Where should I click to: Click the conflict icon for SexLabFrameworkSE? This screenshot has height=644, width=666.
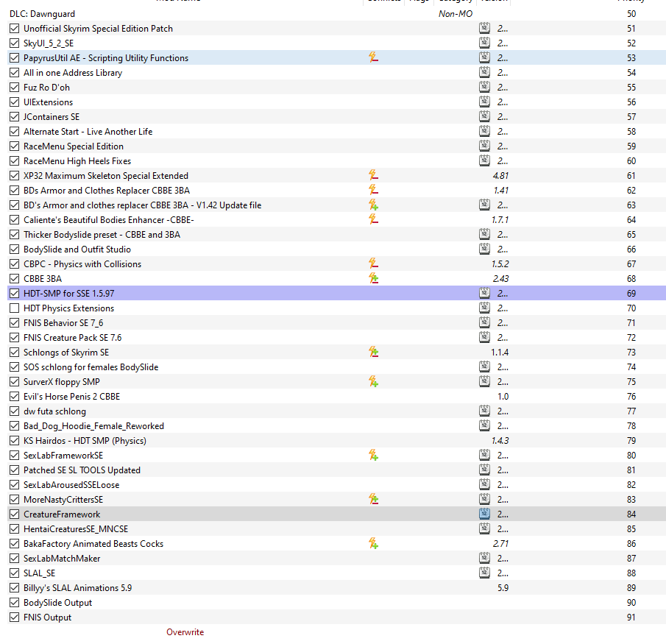coord(373,455)
